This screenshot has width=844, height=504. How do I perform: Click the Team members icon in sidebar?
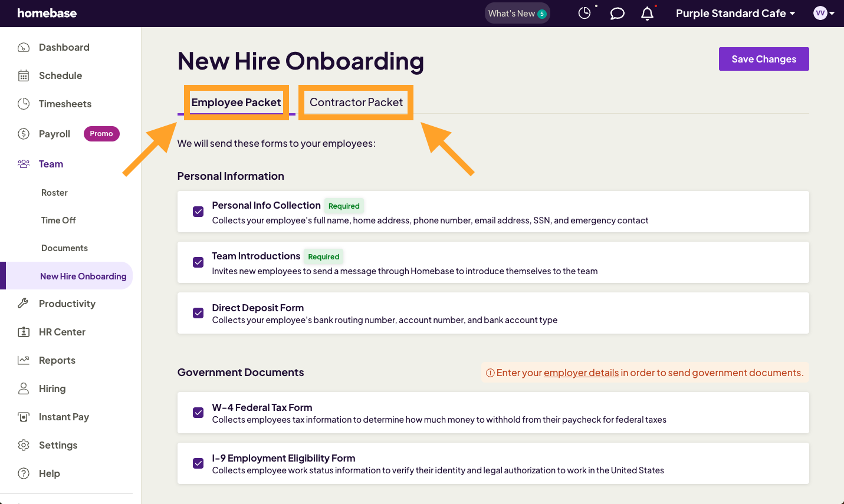(x=24, y=163)
